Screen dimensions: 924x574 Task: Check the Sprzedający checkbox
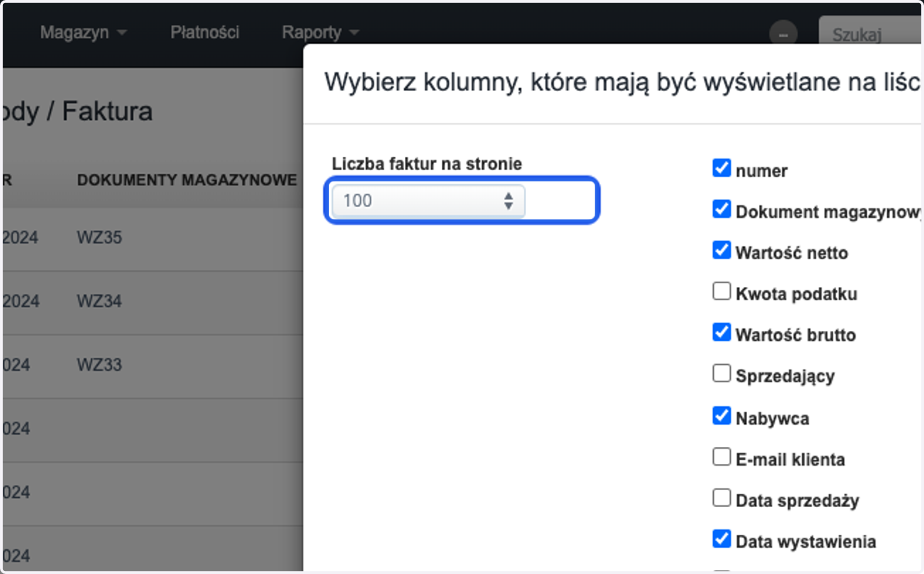coord(721,374)
